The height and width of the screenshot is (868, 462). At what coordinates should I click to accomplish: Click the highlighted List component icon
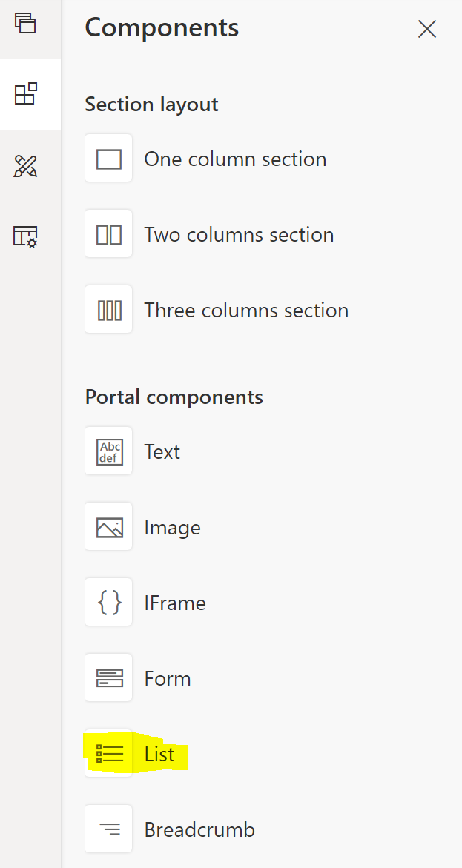click(x=108, y=753)
